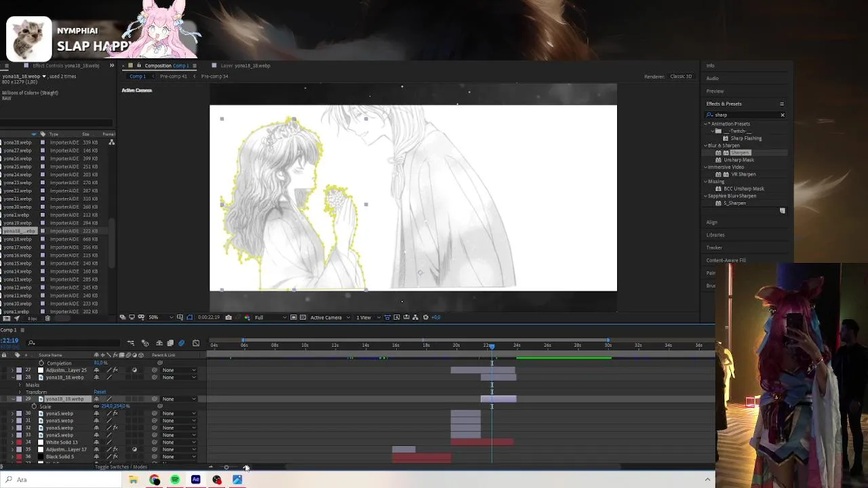868x488 pixels.
Task: Toggle the fx switch on layer 30 yona5.webp
Action: pyautogui.click(x=115, y=413)
